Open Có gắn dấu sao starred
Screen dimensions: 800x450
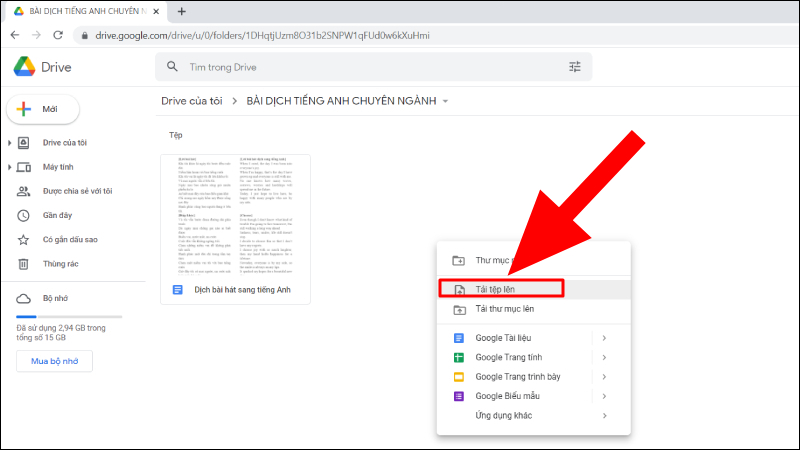(70, 239)
